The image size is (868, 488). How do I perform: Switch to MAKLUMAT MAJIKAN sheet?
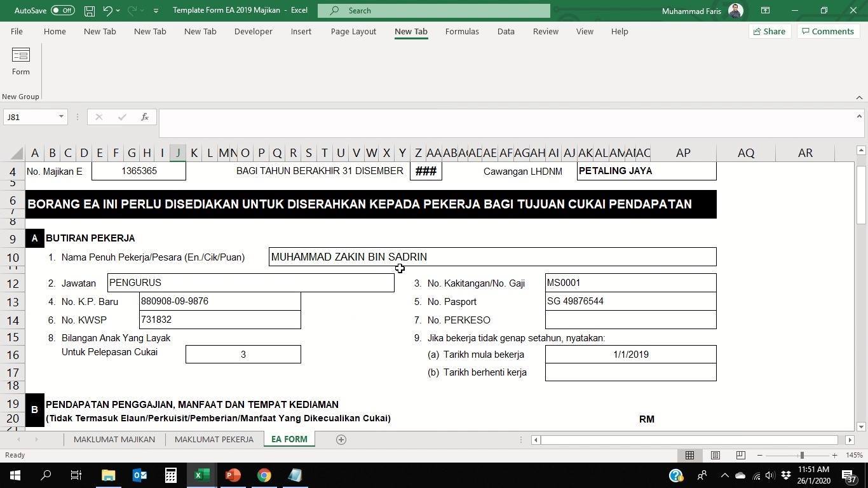pos(114,439)
